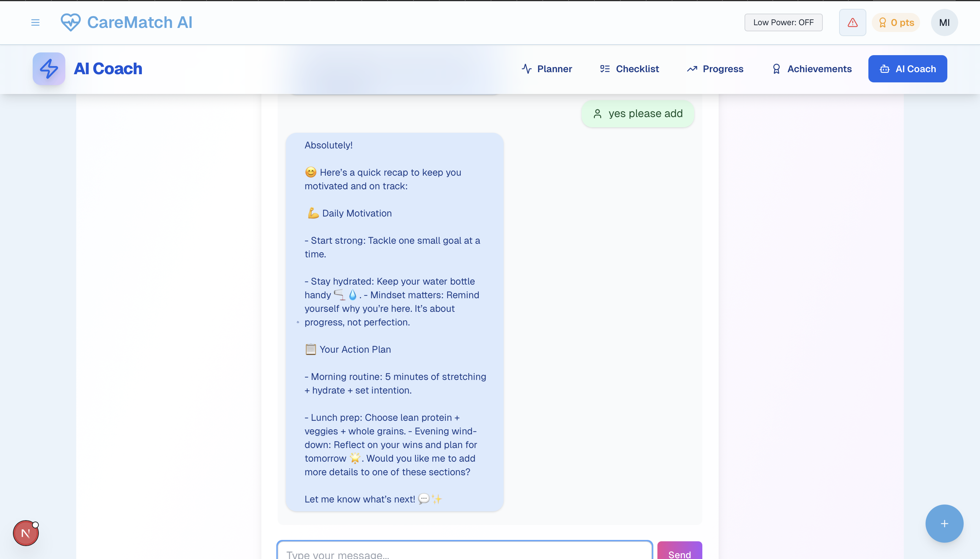
Task: Toggle Low Power mode button
Action: coord(783,23)
